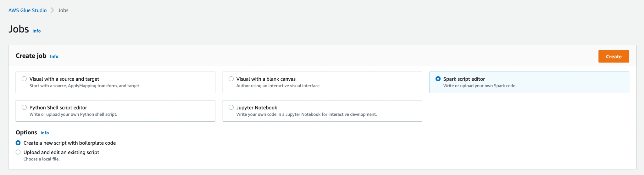
Task: Click the Jobs page heading
Action: (19, 29)
